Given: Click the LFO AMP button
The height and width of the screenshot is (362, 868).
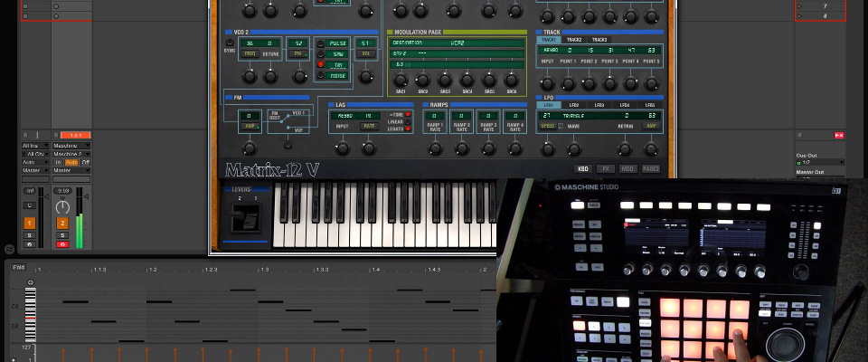Looking at the screenshot, I should click(x=651, y=126).
